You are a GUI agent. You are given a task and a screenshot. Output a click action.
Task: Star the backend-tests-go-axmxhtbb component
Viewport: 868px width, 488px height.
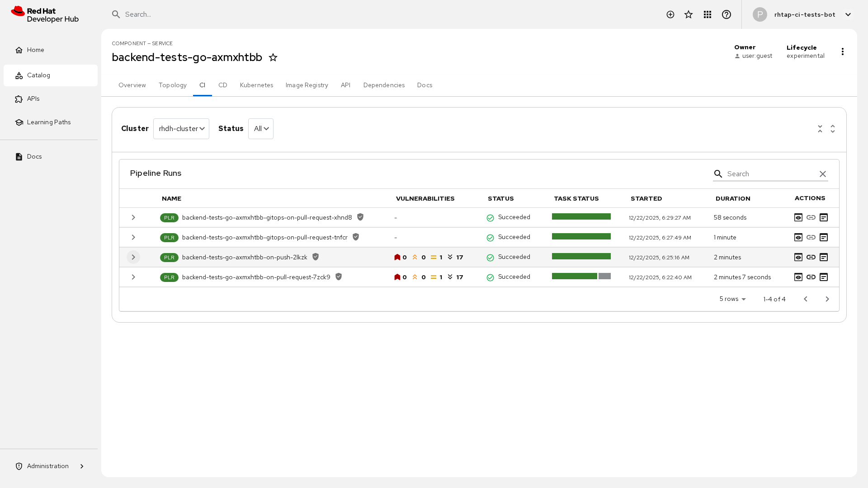(273, 57)
